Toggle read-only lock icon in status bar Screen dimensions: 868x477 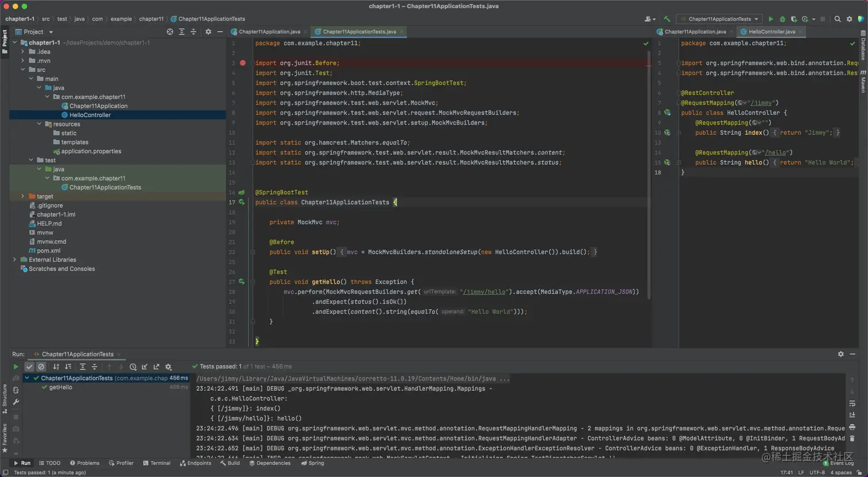859,472
